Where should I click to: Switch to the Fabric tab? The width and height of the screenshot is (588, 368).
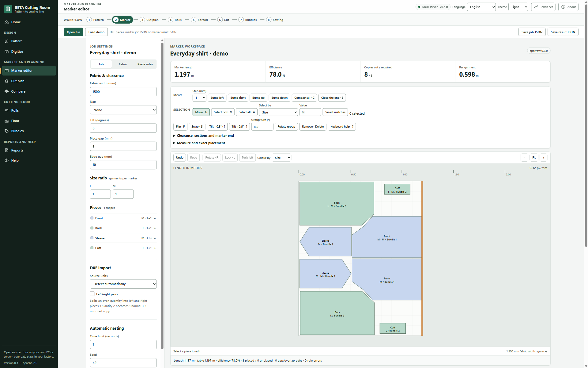pyautogui.click(x=123, y=64)
